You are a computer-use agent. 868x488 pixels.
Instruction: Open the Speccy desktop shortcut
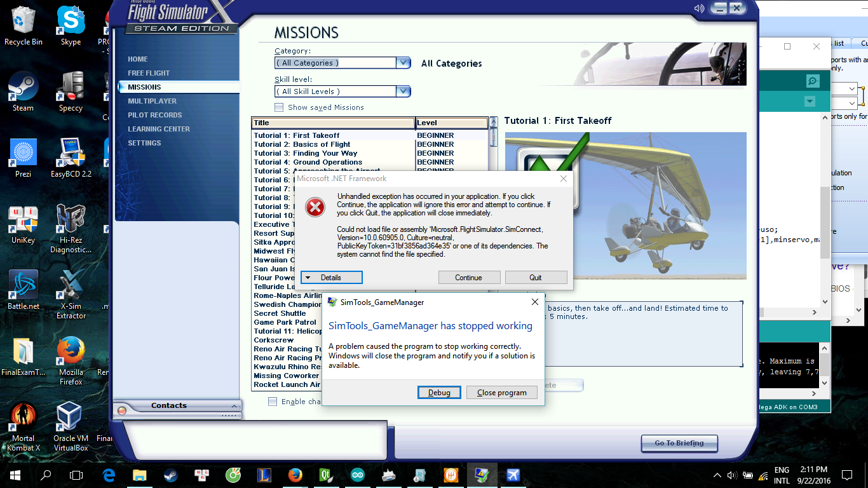click(x=71, y=92)
